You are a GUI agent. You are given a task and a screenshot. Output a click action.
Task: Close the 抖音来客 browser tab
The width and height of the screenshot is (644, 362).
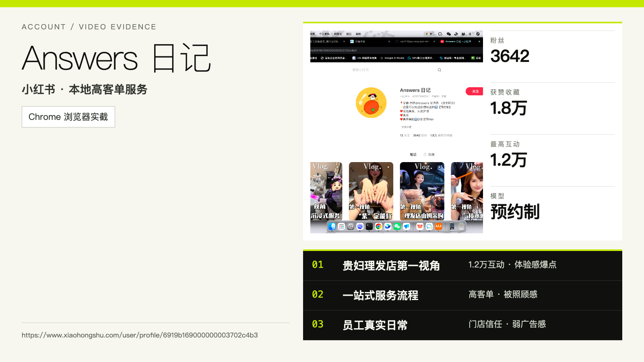point(389,41)
